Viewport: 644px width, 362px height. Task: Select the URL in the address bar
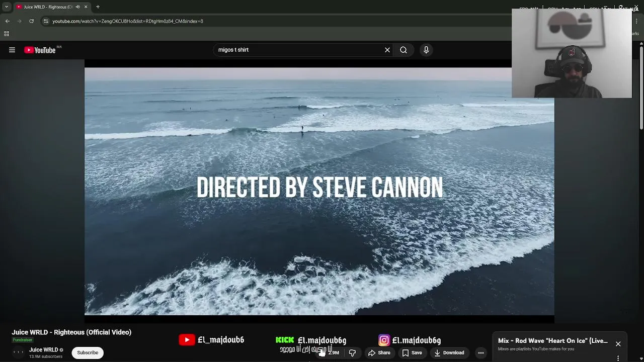128,21
